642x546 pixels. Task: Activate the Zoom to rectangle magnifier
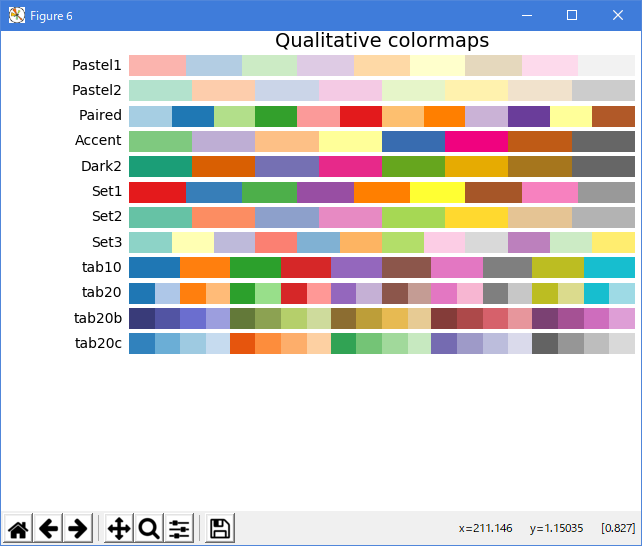(x=149, y=528)
